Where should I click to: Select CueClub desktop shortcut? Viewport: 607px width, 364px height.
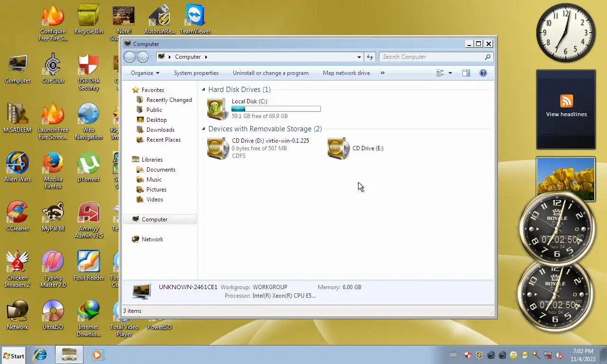[x=53, y=69]
